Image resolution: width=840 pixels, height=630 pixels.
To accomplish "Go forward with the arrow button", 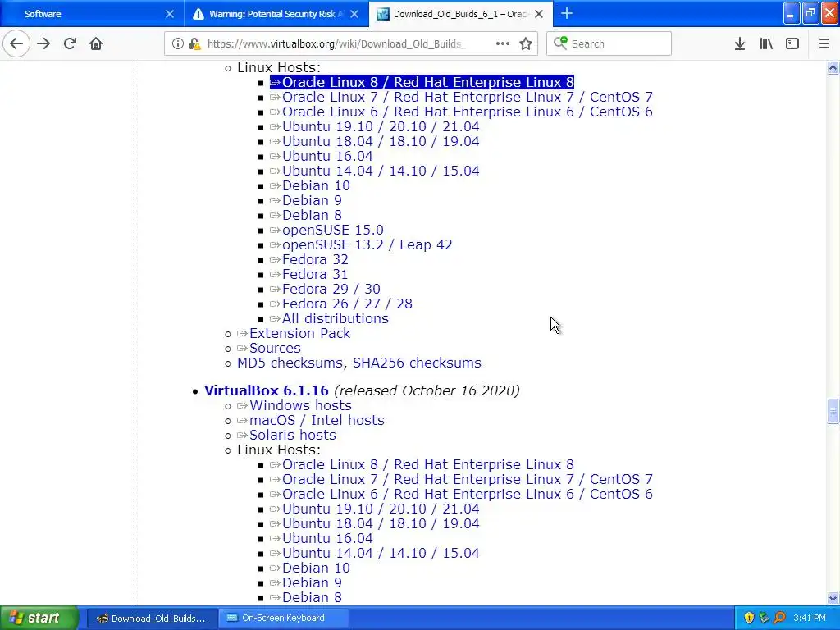I will 43,43.
